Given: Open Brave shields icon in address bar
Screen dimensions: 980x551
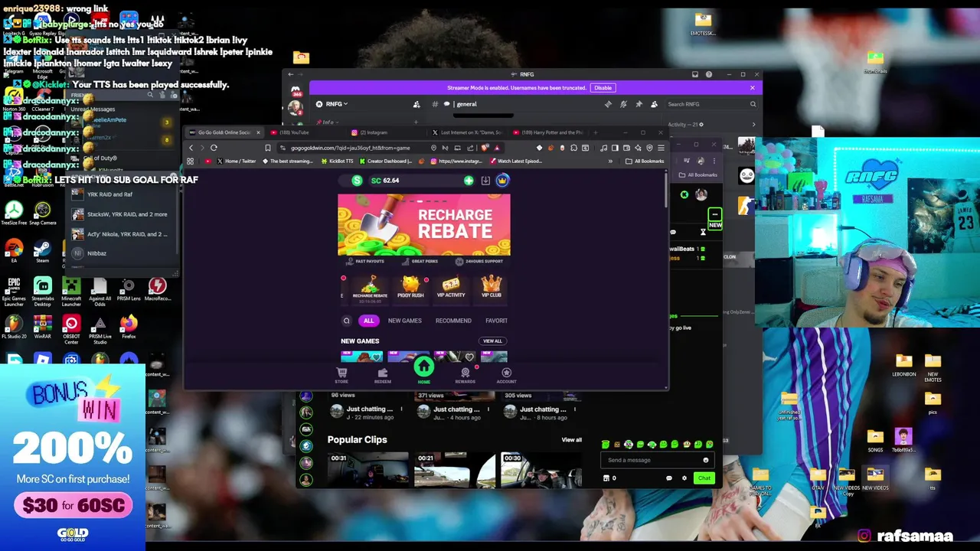Looking at the screenshot, I should click(x=486, y=148).
